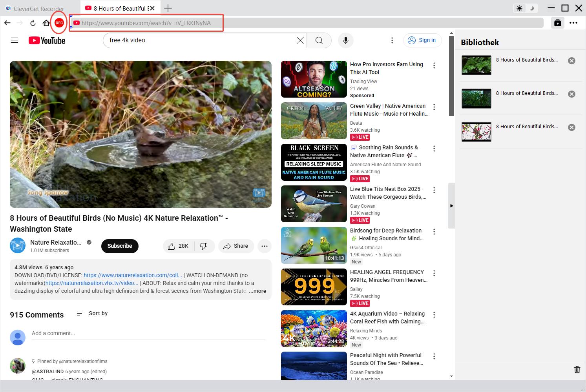Open first Bibliothek recording thumbnail
This screenshot has height=392, width=586.
pos(476,65)
